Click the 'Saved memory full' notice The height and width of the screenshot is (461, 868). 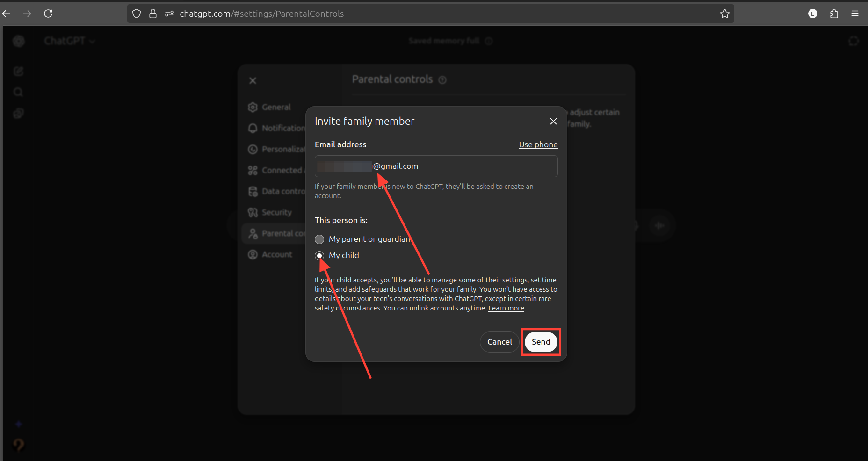point(444,41)
